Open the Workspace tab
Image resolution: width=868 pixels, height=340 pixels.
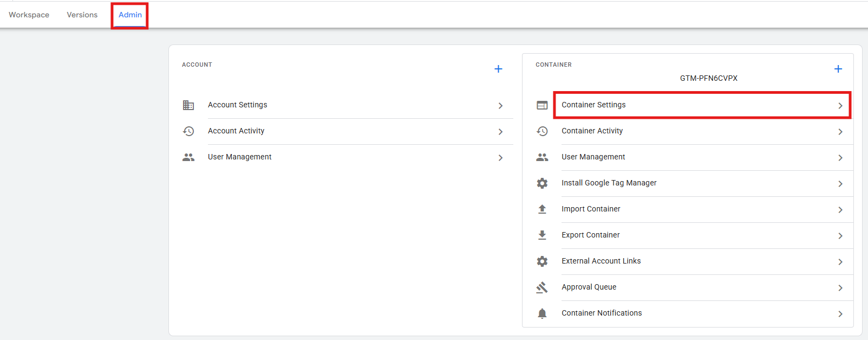[x=29, y=15]
